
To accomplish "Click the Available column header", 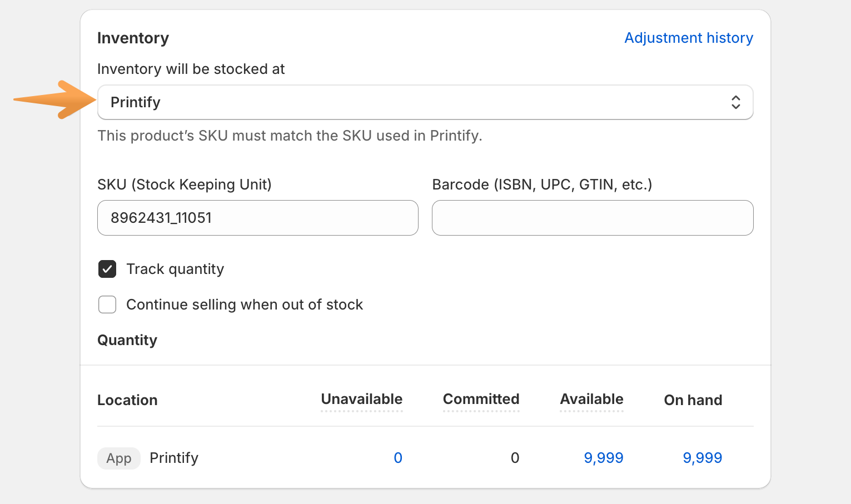I will 591,400.
